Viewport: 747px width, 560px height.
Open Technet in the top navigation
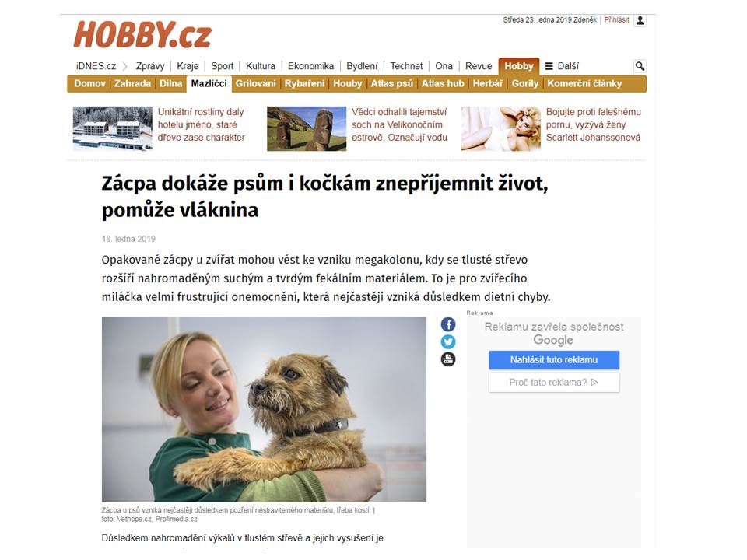tap(406, 66)
